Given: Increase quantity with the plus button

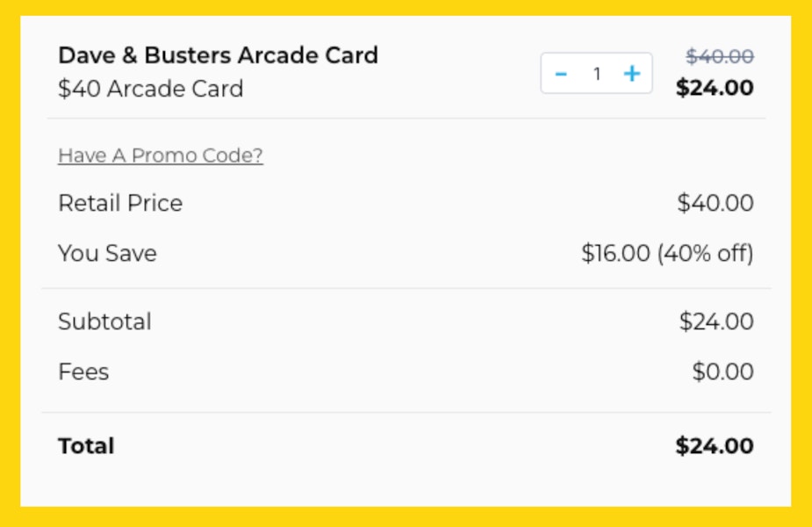Looking at the screenshot, I should click(x=631, y=74).
